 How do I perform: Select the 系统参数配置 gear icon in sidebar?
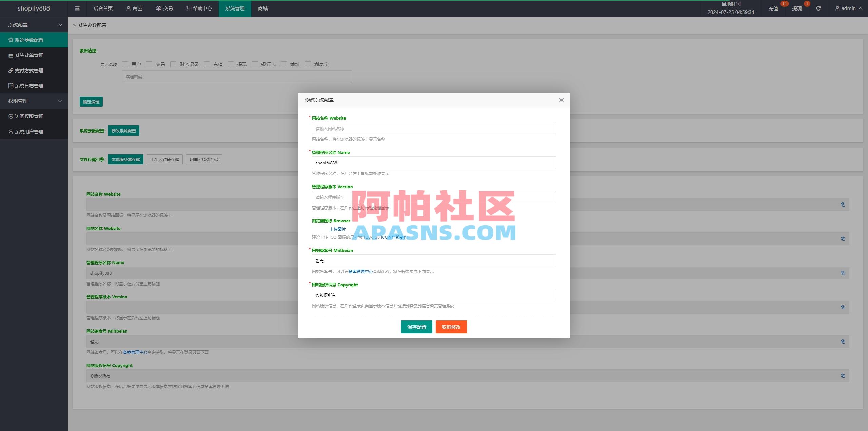tap(11, 40)
